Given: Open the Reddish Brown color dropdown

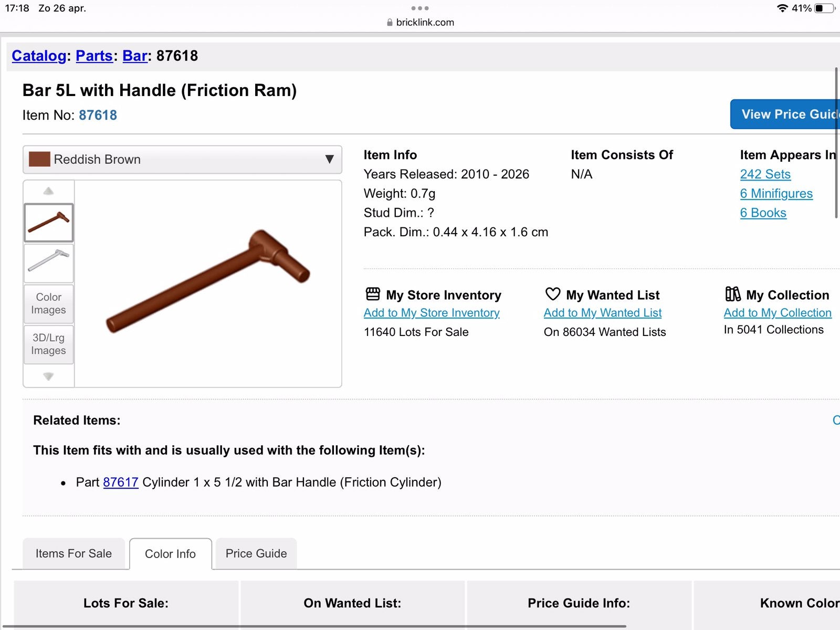Looking at the screenshot, I should [x=182, y=160].
